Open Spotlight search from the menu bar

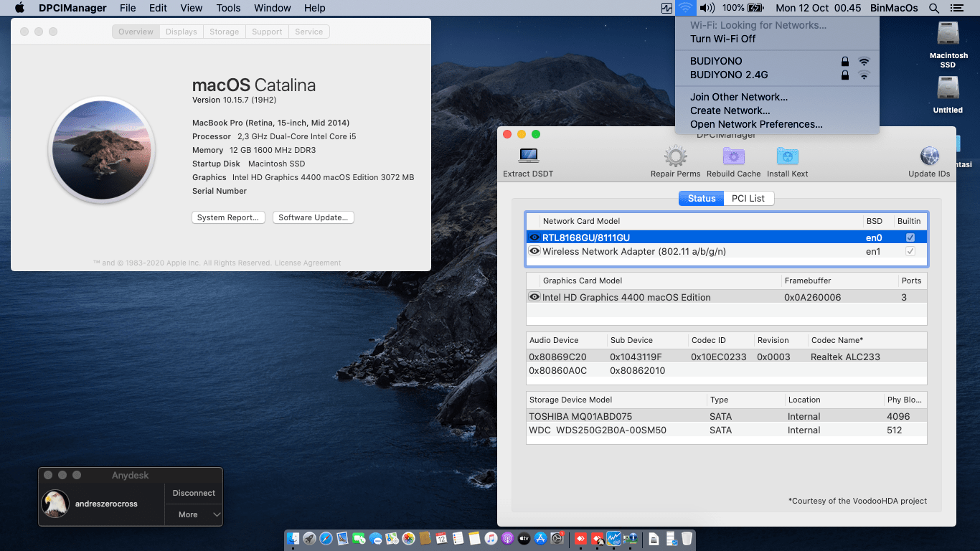click(x=933, y=8)
